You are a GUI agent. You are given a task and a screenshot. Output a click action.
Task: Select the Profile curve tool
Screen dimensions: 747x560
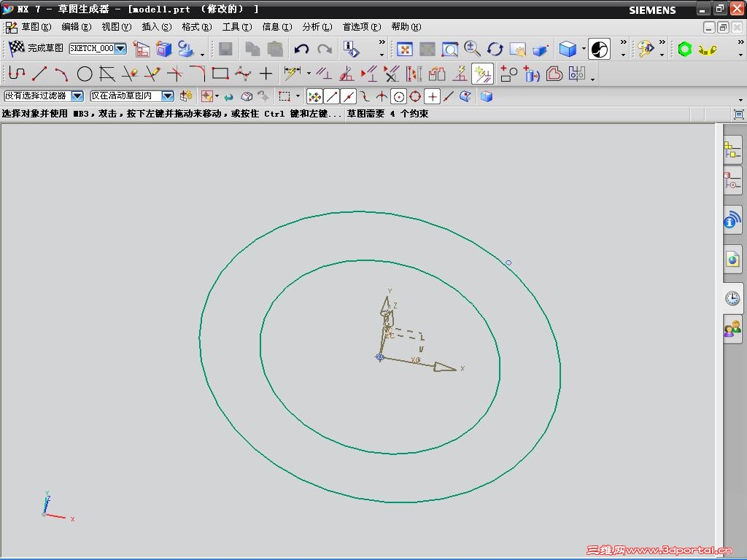[x=17, y=74]
